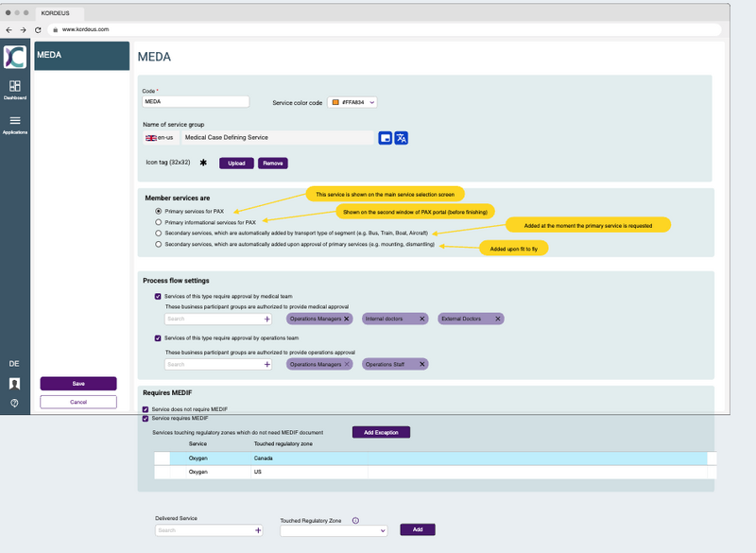Image resolution: width=756 pixels, height=553 pixels.
Task: Select the MEDA item in the left panel
Action: [81, 56]
